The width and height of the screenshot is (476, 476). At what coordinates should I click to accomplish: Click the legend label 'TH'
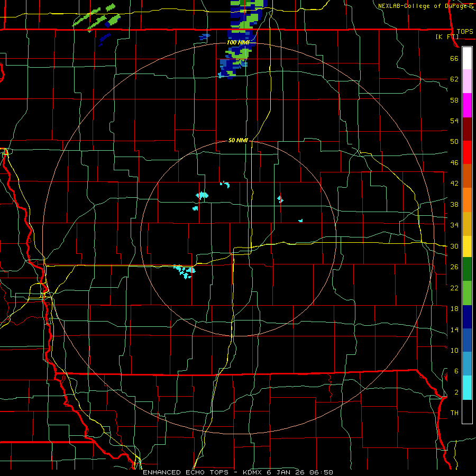pyautogui.click(x=454, y=413)
